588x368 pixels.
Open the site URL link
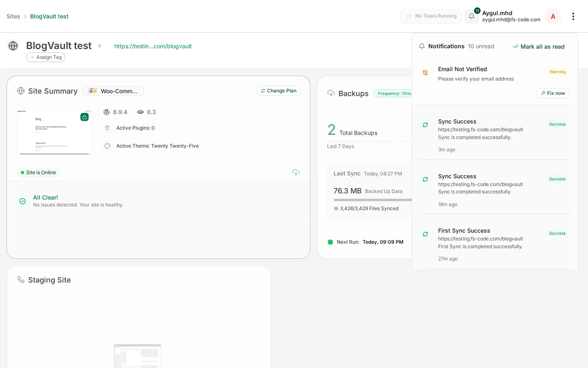(x=153, y=46)
